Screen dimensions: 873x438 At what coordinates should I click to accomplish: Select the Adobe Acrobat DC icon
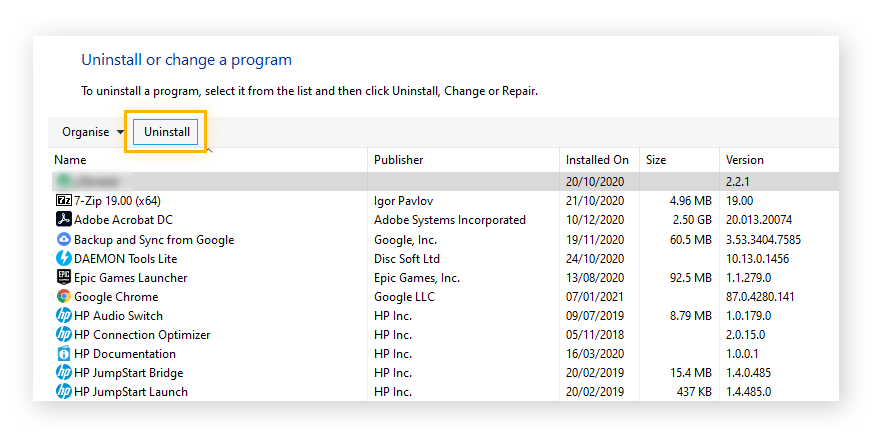pos(63,220)
